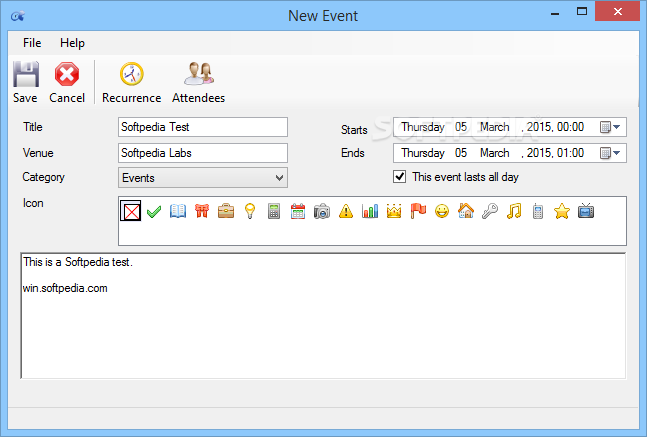
Task: Choose the red gift event icon
Action: tap(202, 211)
